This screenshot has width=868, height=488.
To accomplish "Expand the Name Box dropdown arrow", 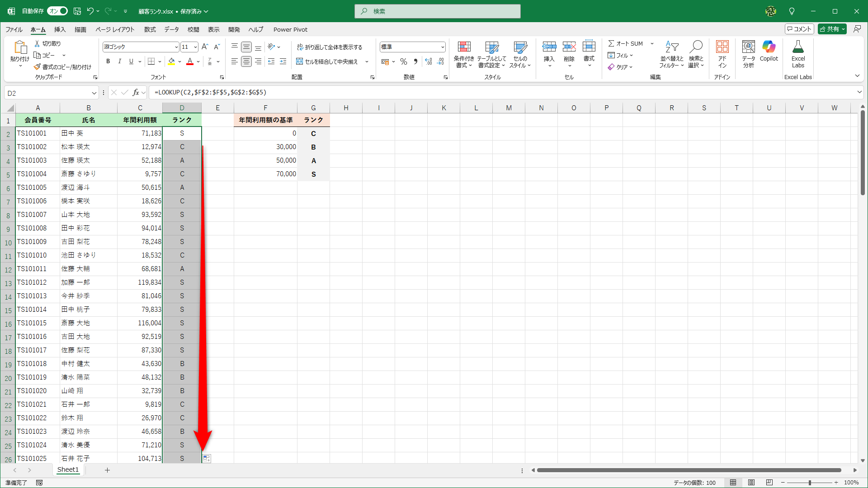I will (94, 93).
